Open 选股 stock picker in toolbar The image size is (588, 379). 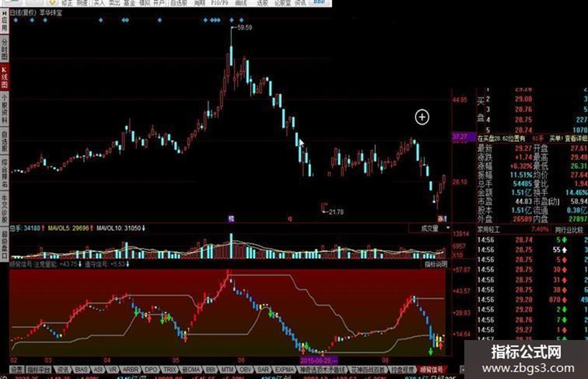coord(263,2)
